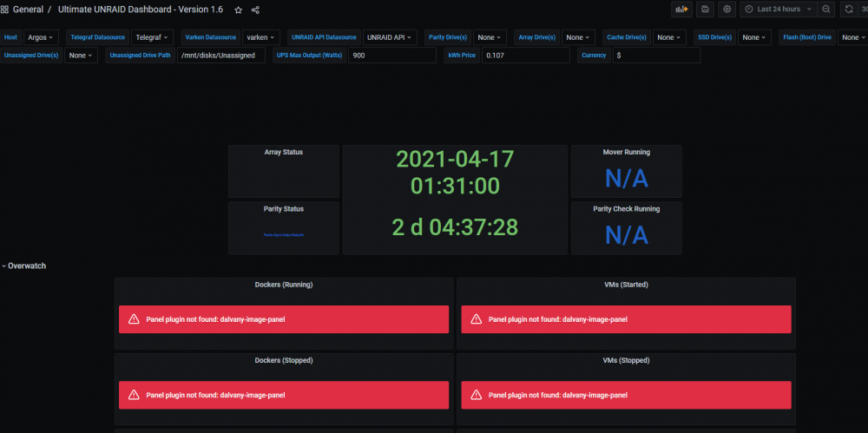Click the Parity Check Running N/A value

[x=627, y=235]
